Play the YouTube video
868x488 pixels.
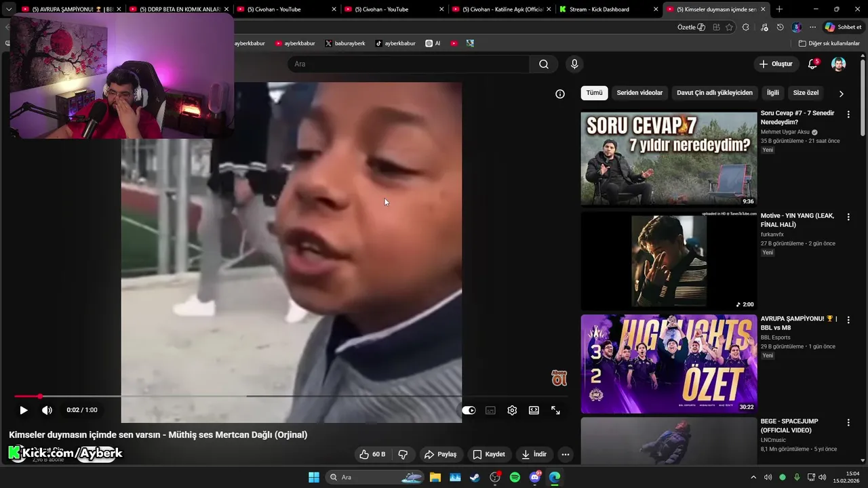[x=24, y=410]
